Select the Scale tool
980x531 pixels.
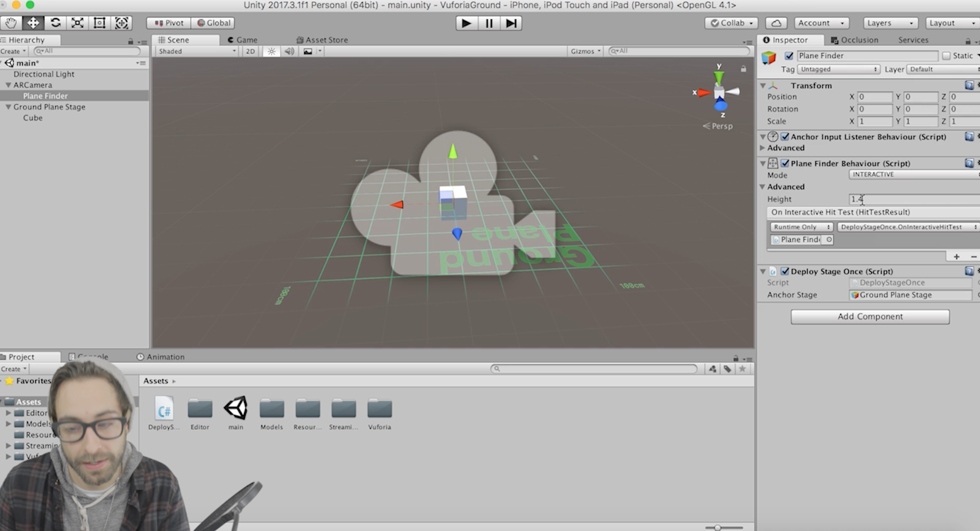(x=77, y=23)
